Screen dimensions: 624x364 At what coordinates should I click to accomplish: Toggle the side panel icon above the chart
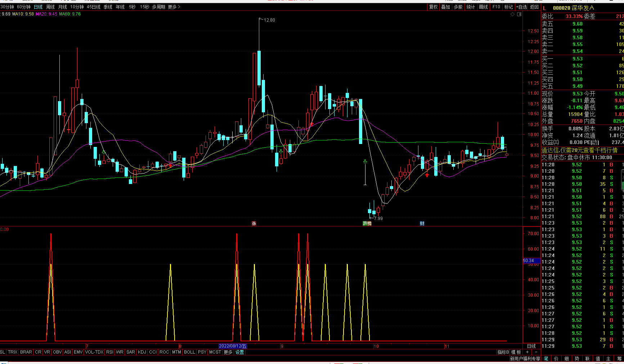tap(519, 14)
